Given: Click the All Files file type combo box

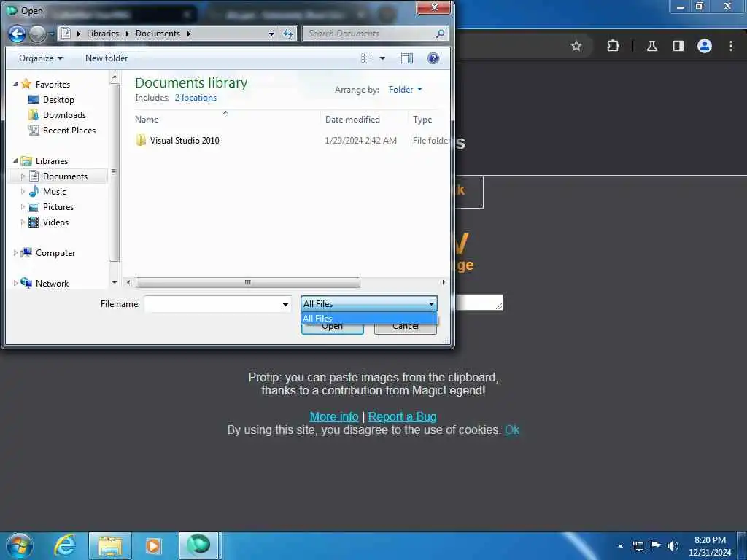Looking at the screenshot, I should pyautogui.click(x=368, y=304).
